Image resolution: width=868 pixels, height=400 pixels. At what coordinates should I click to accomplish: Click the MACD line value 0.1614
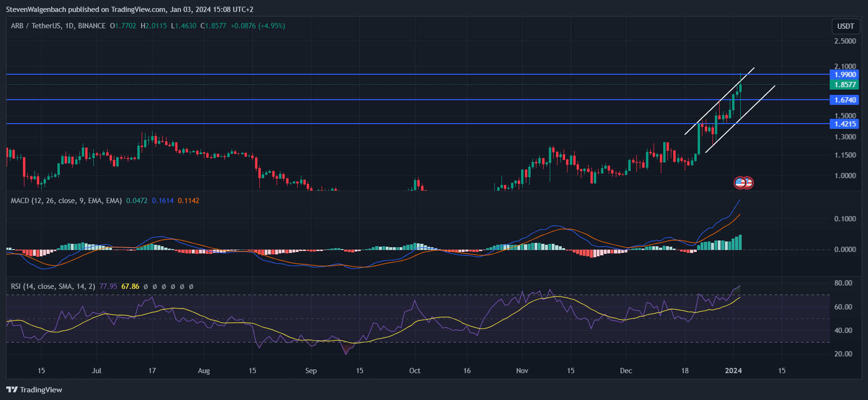point(163,201)
